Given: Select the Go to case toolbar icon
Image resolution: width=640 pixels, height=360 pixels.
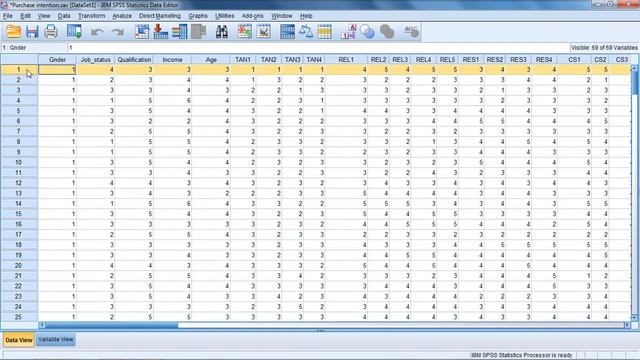Looking at the screenshot, I should click(x=142, y=32).
